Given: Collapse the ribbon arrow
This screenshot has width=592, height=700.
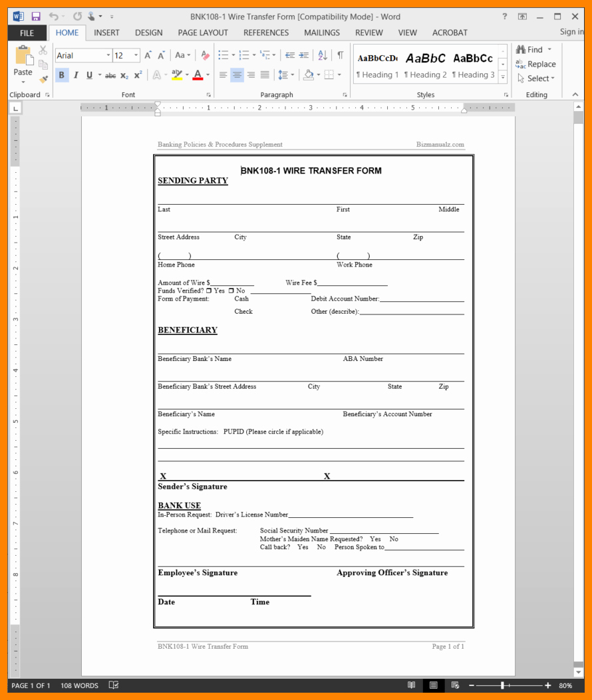Looking at the screenshot, I should [575, 94].
